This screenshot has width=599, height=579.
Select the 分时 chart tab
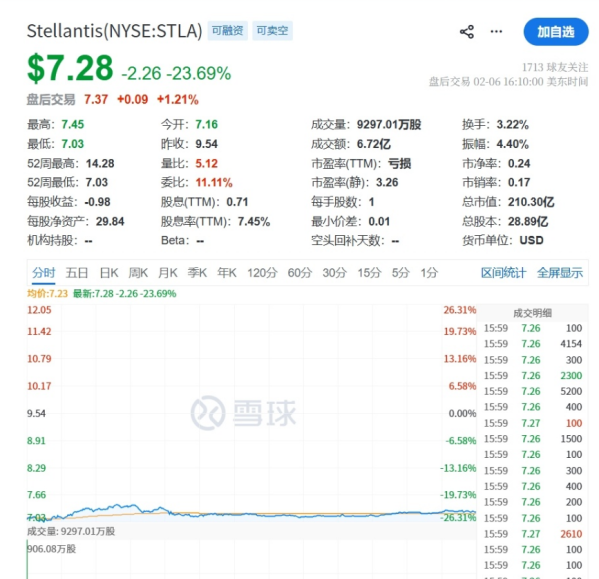pos(44,273)
